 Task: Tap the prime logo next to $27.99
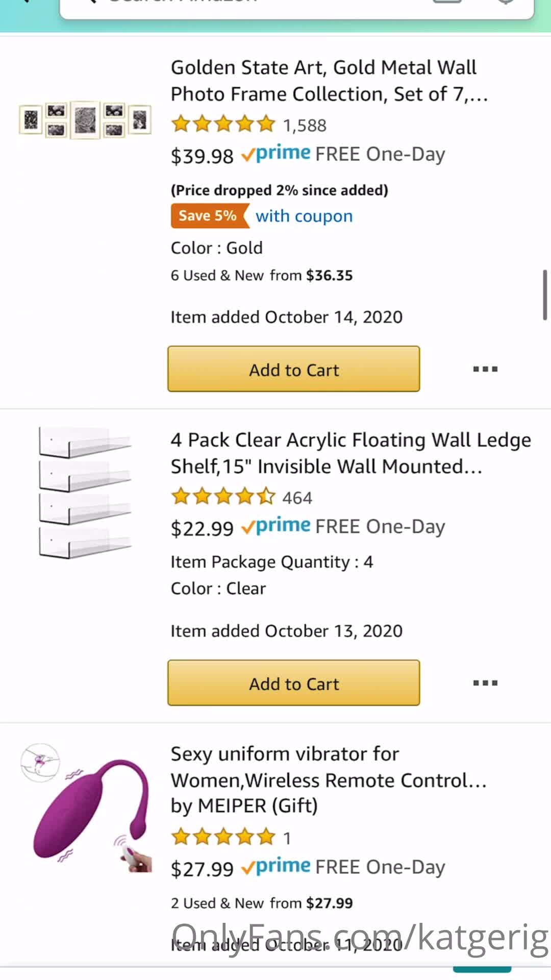click(276, 866)
